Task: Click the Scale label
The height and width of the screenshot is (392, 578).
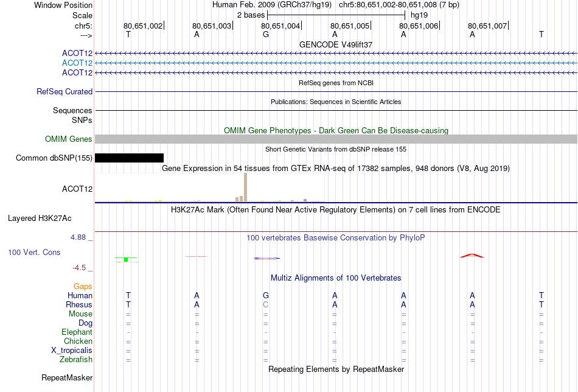Action: pos(83,15)
